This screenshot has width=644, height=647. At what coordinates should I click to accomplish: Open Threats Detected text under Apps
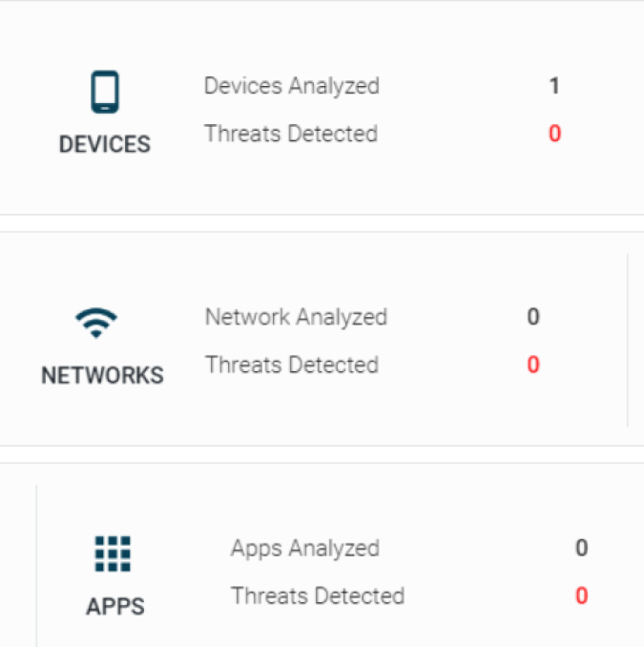318,595
